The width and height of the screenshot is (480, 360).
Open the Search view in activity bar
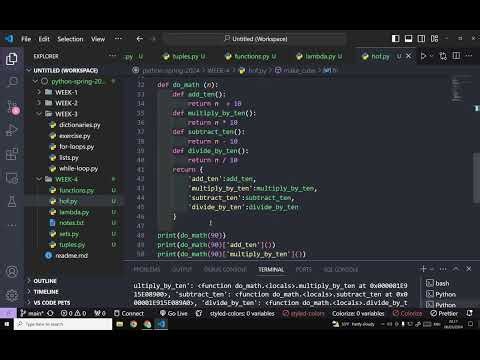pyautogui.click(x=12, y=82)
